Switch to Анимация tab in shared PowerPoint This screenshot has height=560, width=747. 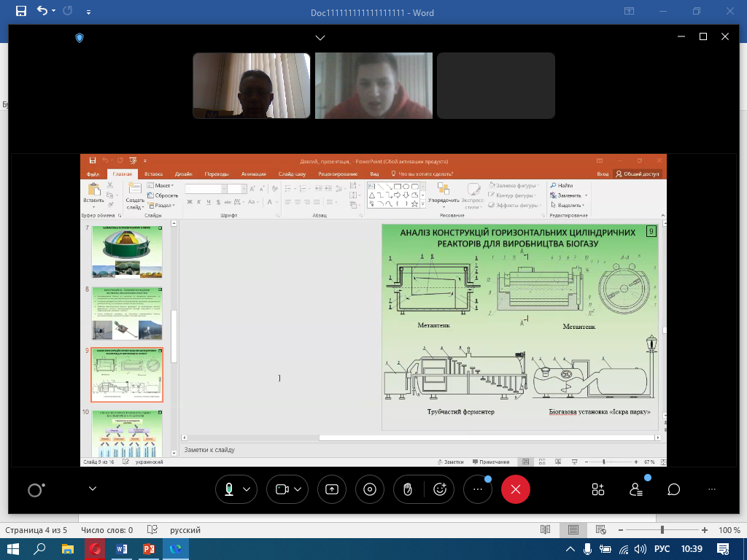pyautogui.click(x=253, y=174)
